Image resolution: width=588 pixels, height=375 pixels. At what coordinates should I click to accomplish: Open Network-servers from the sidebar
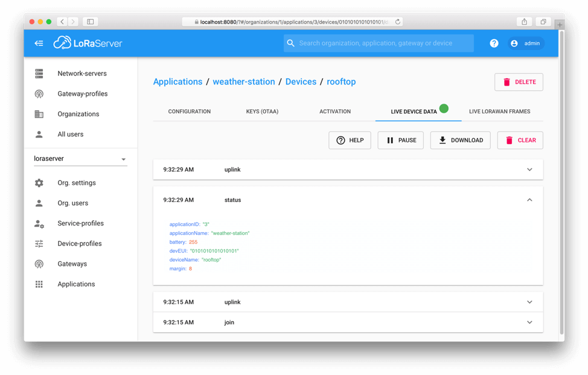(x=81, y=74)
